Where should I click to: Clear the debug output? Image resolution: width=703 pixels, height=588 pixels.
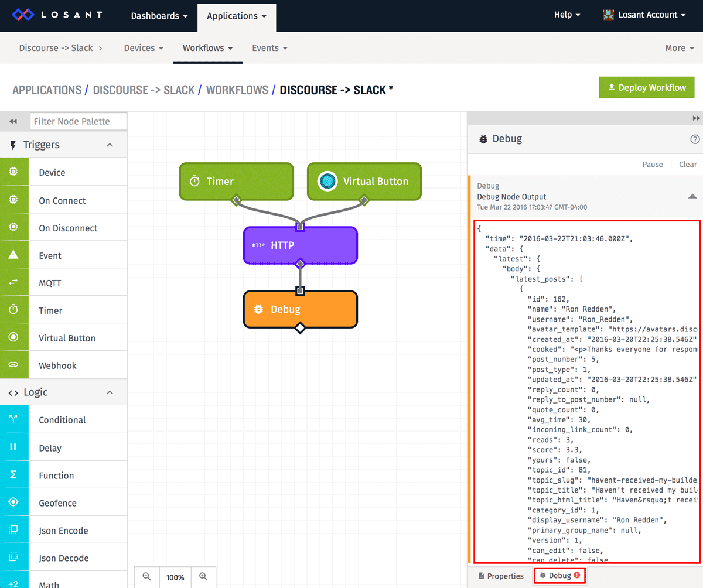pos(688,165)
